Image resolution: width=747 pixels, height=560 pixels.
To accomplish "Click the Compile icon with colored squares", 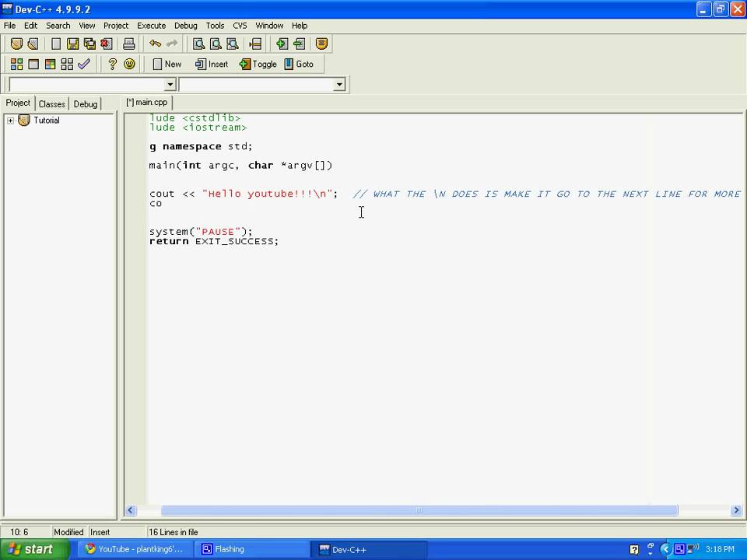I will [16, 64].
